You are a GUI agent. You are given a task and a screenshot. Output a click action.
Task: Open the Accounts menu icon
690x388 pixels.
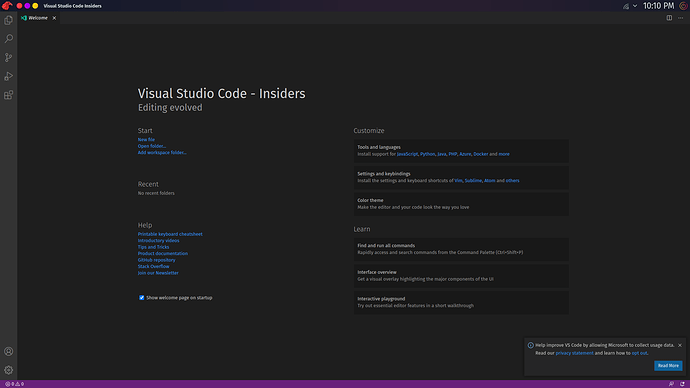click(x=8, y=351)
